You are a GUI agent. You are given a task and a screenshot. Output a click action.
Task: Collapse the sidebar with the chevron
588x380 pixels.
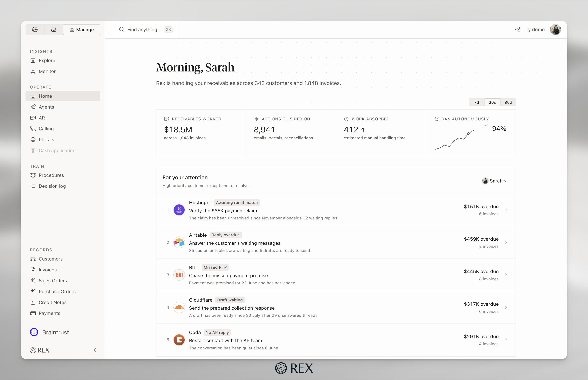coord(95,350)
